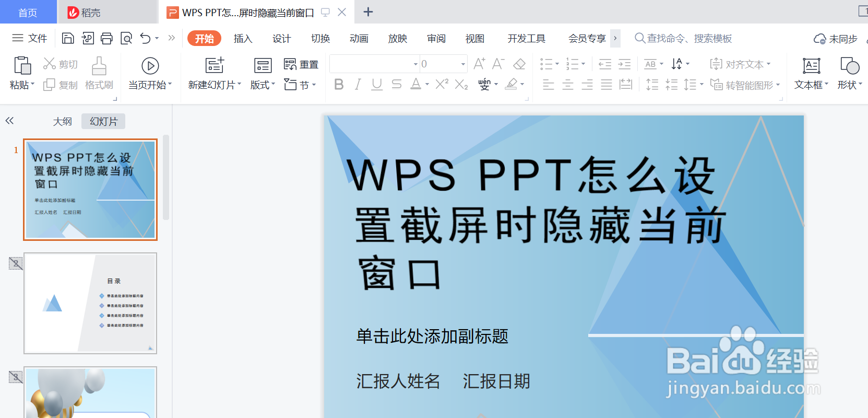Start slideshow from current page play icon
The image size is (868, 418).
click(x=150, y=66)
